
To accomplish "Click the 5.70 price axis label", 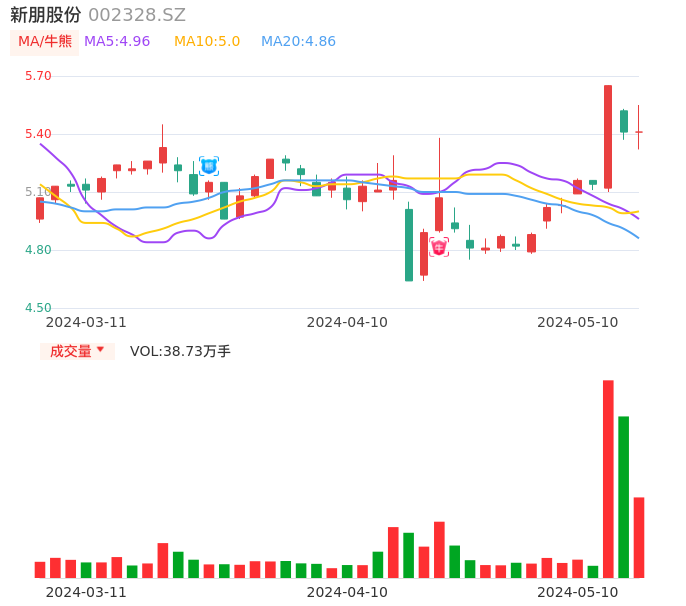I will 38,76.
